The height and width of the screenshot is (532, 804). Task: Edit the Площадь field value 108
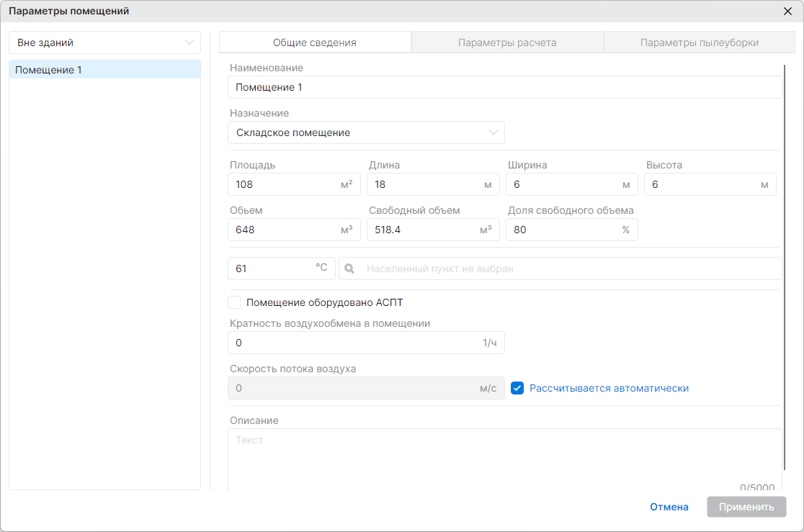point(295,184)
